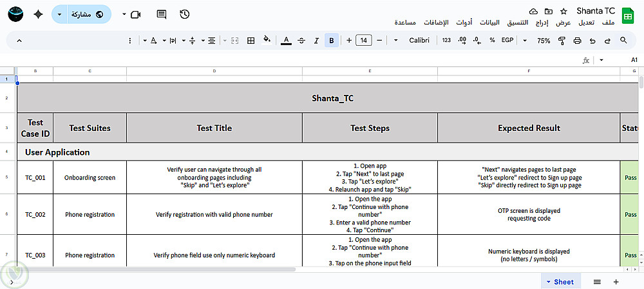Click the curved arrow beside the print icon

592,41
